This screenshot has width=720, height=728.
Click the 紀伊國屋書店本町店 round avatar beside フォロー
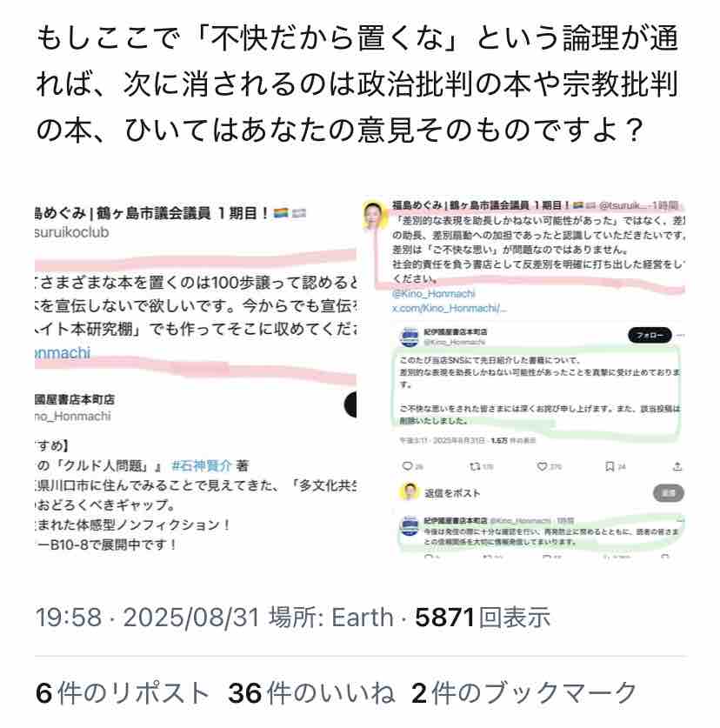[x=409, y=337]
